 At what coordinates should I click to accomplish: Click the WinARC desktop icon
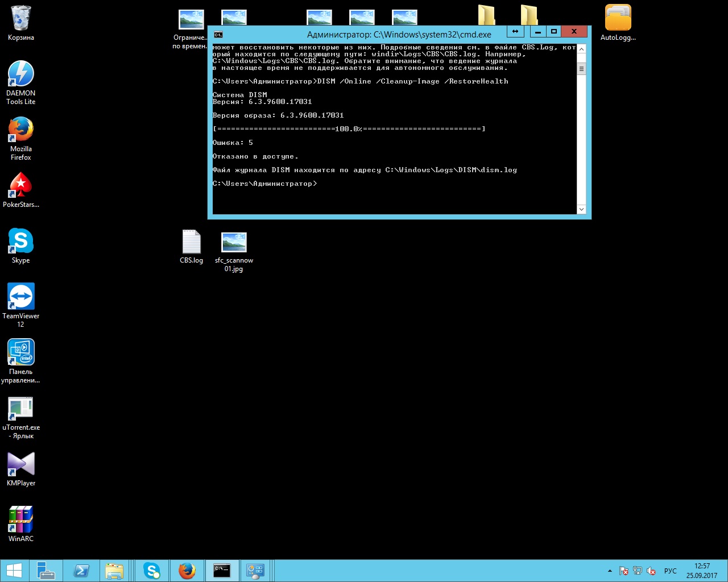point(21,519)
